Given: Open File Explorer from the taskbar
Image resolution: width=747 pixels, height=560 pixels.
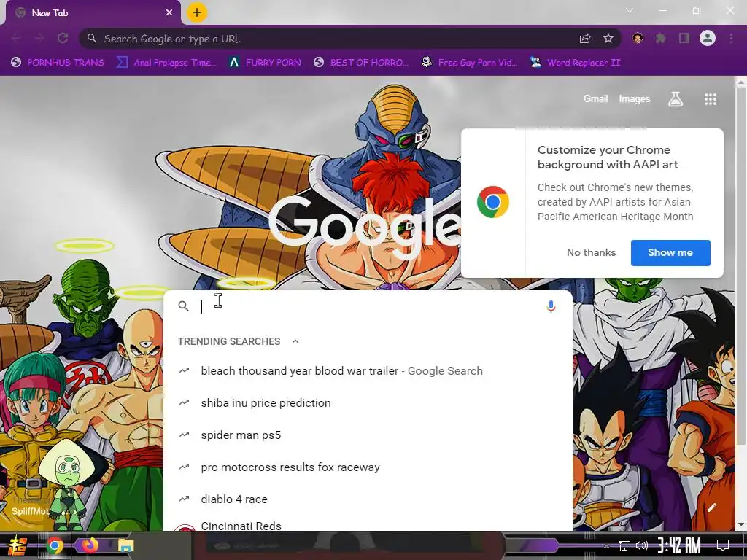Looking at the screenshot, I should point(125,545).
